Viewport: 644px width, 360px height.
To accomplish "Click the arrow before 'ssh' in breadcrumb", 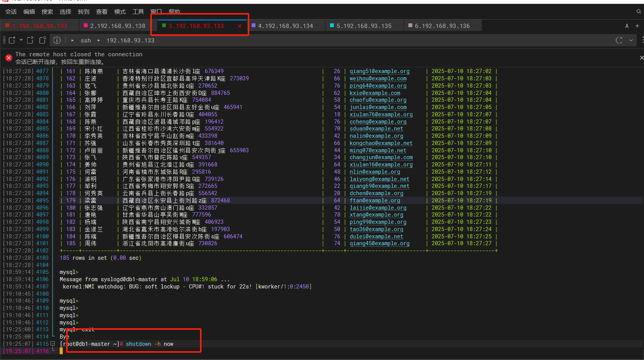I will pyautogui.click(x=72, y=40).
